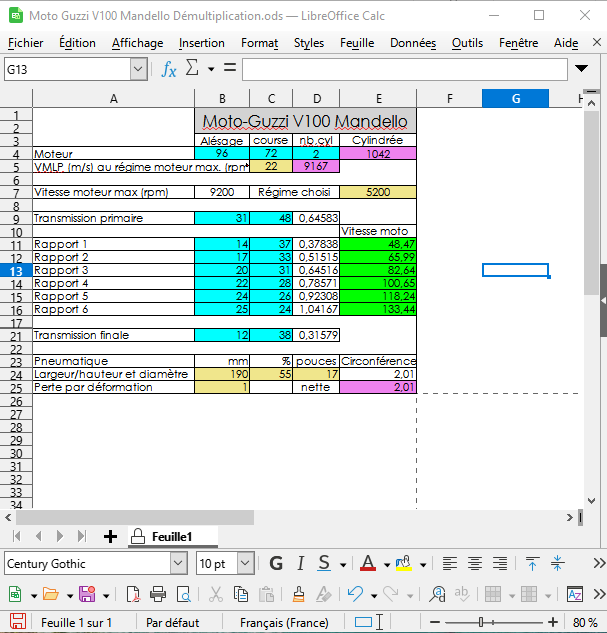This screenshot has width=607, height=633.
Task: Open the new document type dropdown
Action: [34, 595]
